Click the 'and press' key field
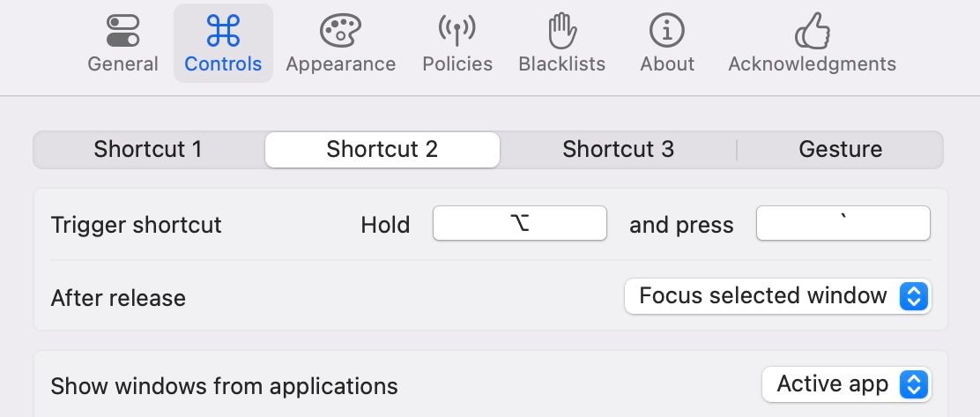Viewport: 980px width, 417px height. coord(843,224)
